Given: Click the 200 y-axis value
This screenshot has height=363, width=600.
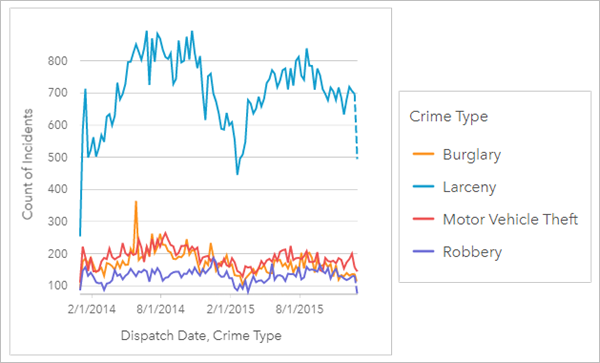Looking at the screenshot, I should 57,254.
